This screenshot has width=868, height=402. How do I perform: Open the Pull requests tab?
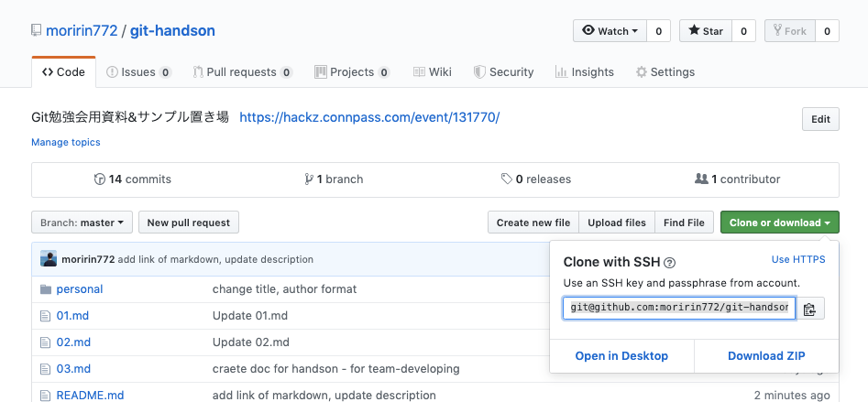[x=242, y=72]
